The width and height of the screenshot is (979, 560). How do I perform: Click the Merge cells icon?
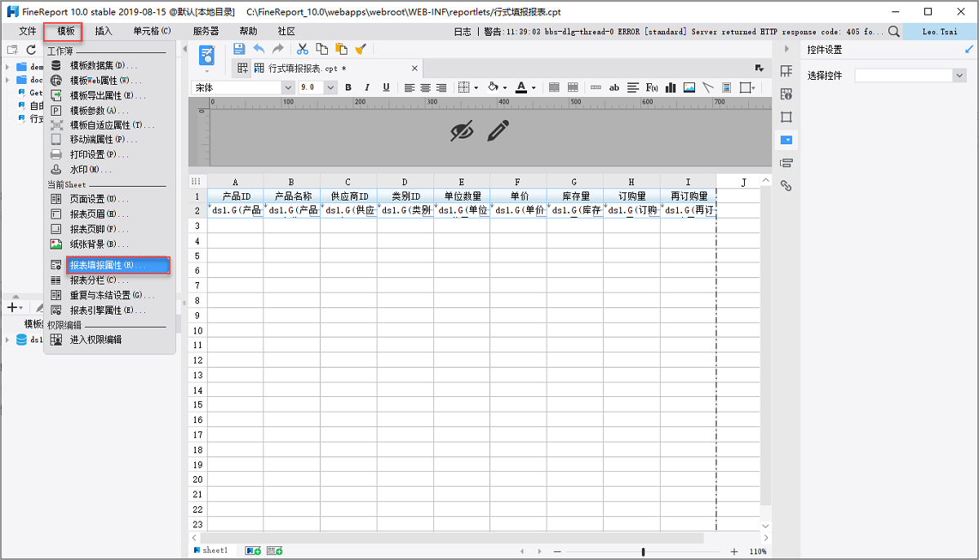[x=554, y=87]
